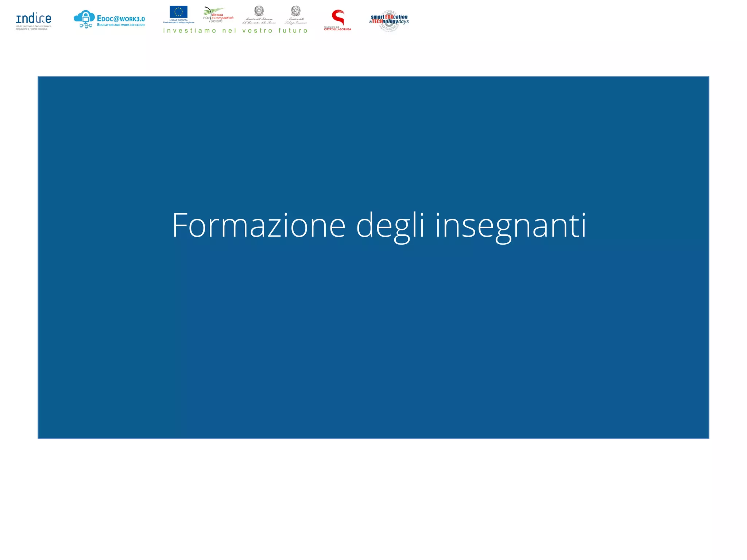Click the Indire logo

tap(34, 22)
